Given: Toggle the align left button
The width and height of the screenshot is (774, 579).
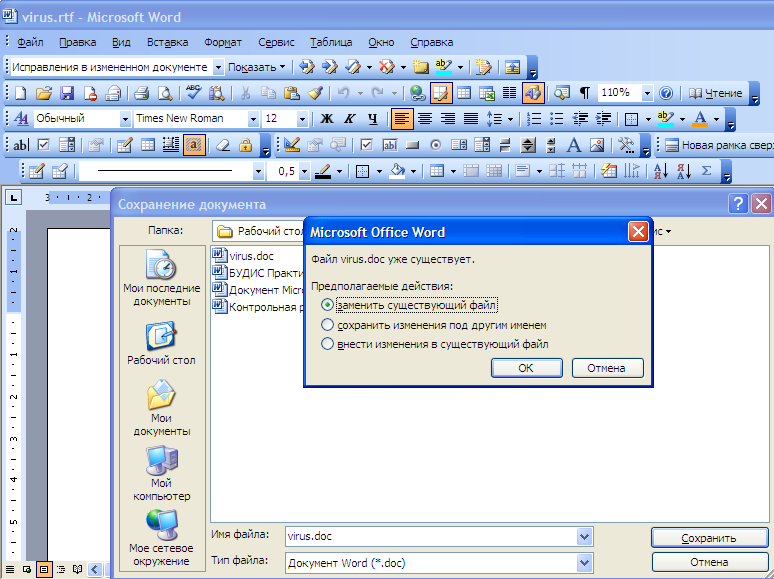Looking at the screenshot, I should [x=402, y=118].
